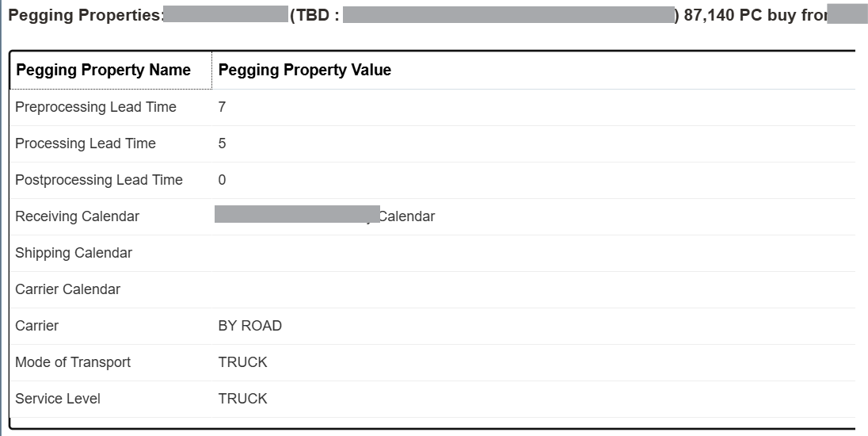Select the Preprocessing Lead Time row
Image resolution: width=868 pixels, height=436 pixels.
click(x=432, y=107)
